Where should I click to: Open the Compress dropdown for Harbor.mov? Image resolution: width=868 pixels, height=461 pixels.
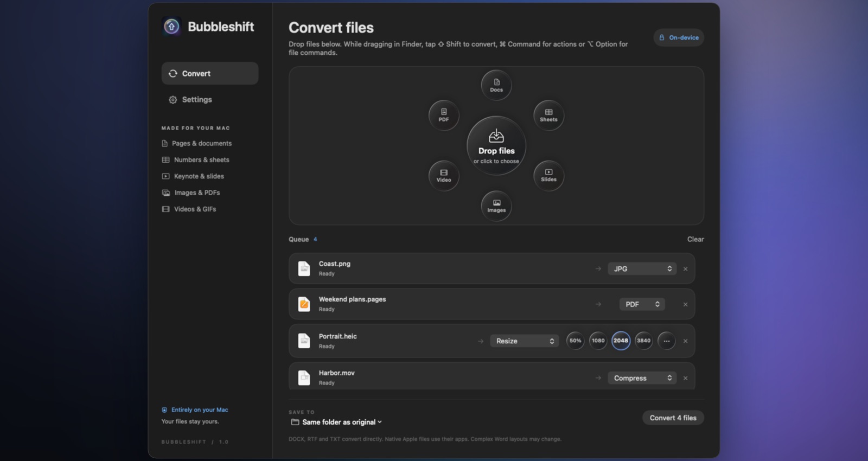(642, 378)
